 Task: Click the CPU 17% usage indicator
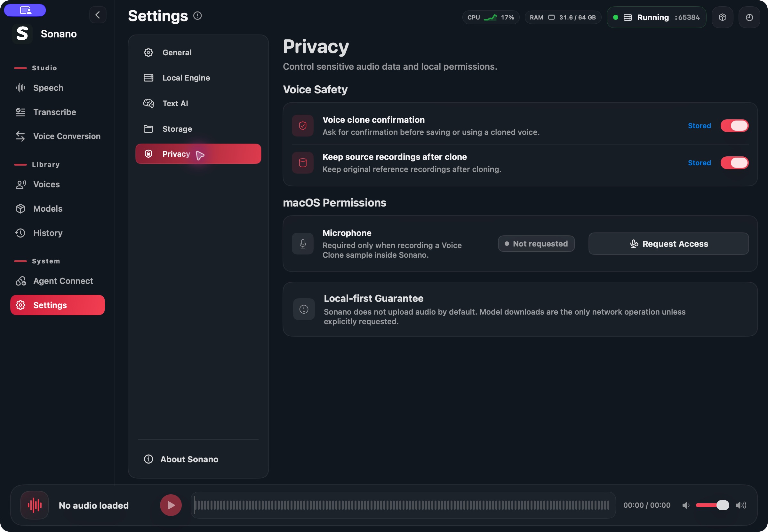coord(491,17)
